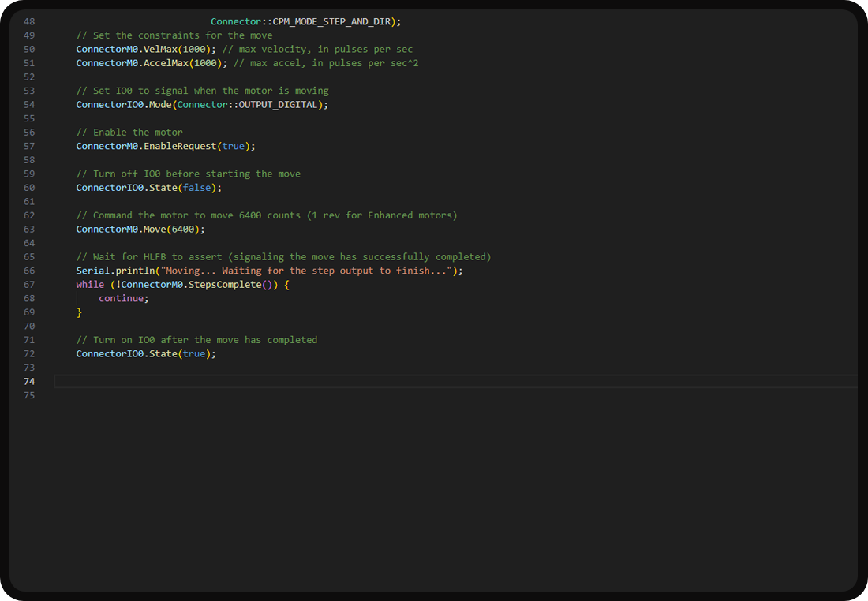Viewport: 868px width, 601px height.
Task: Click the comment about enabling the motor
Action: click(x=130, y=132)
